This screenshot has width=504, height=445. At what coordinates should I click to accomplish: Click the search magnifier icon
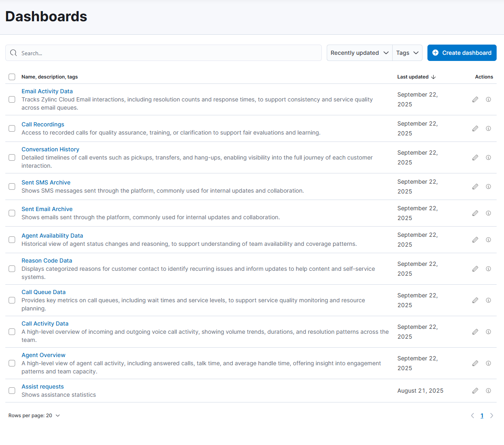pyautogui.click(x=14, y=53)
